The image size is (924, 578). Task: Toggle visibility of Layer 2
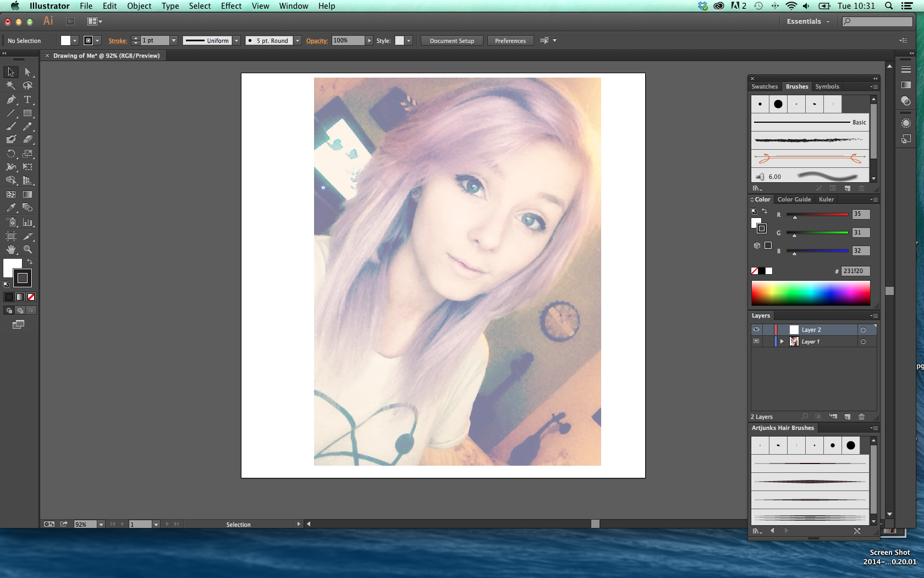click(x=756, y=330)
